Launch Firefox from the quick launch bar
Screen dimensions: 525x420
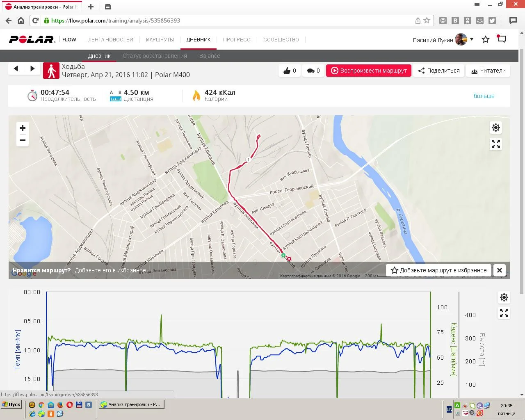60,404
